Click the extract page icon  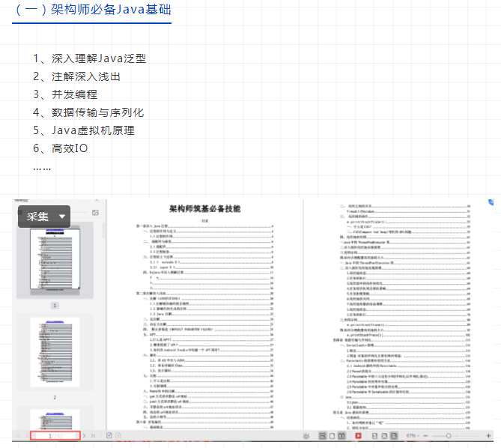tap(118, 435)
